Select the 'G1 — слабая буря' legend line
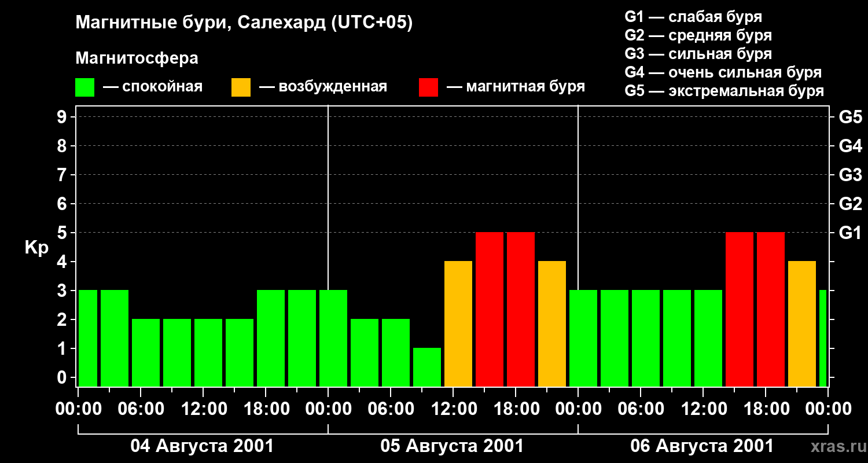This screenshot has height=463, width=868. (693, 16)
